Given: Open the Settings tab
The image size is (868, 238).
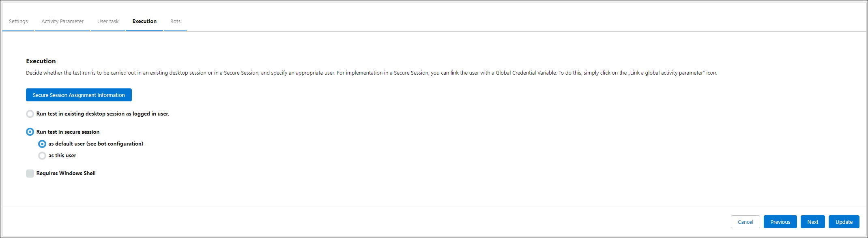Looking at the screenshot, I should (x=18, y=21).
